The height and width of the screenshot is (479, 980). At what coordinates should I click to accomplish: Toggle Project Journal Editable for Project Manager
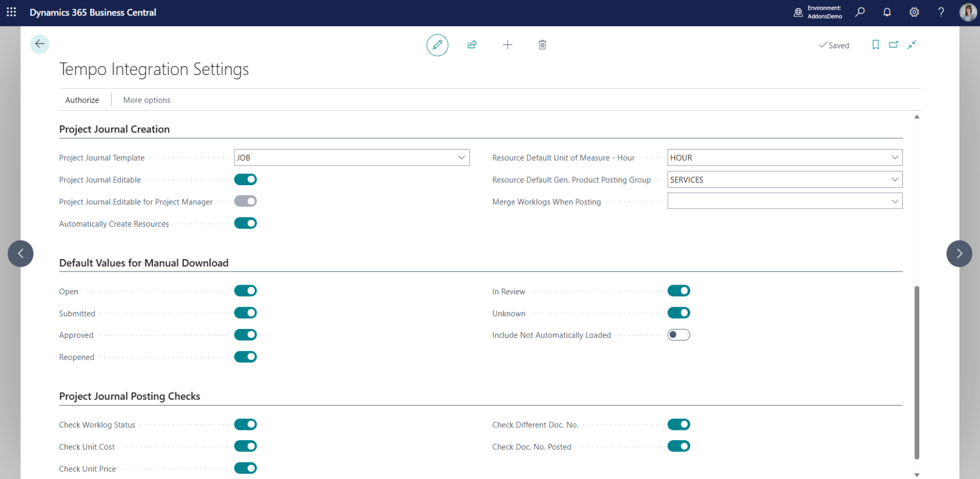coord(246,201)
